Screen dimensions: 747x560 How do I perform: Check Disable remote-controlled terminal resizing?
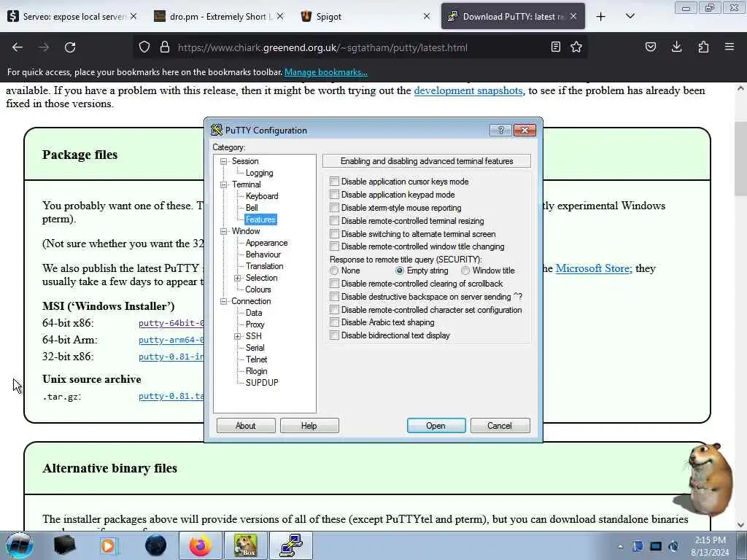[334, 221]
